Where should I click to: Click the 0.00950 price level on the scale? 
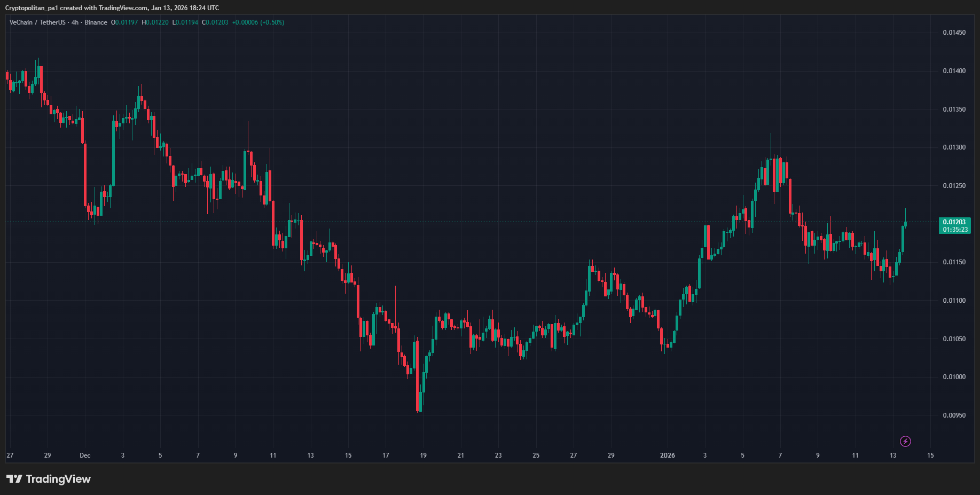(x=955, y=415)
